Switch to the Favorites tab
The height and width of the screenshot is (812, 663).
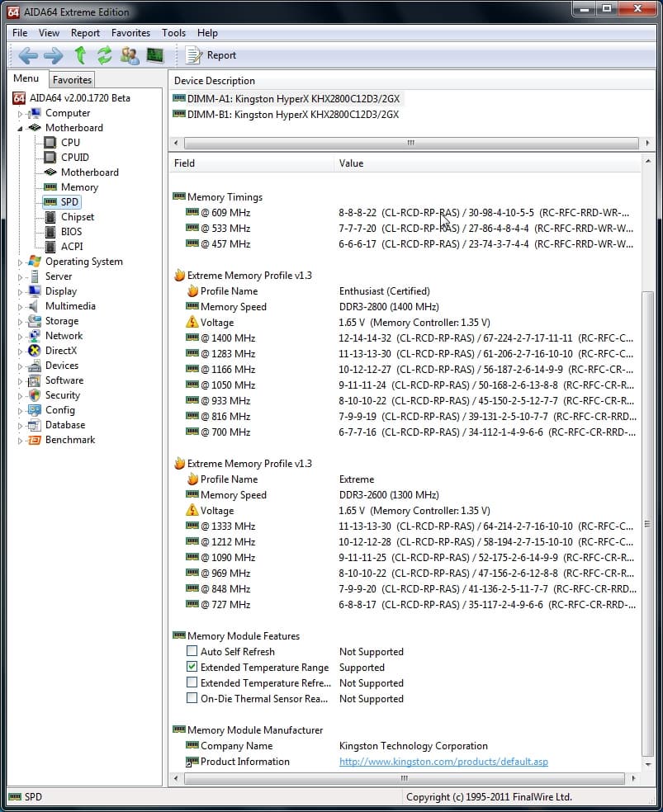tap(72, 80)
